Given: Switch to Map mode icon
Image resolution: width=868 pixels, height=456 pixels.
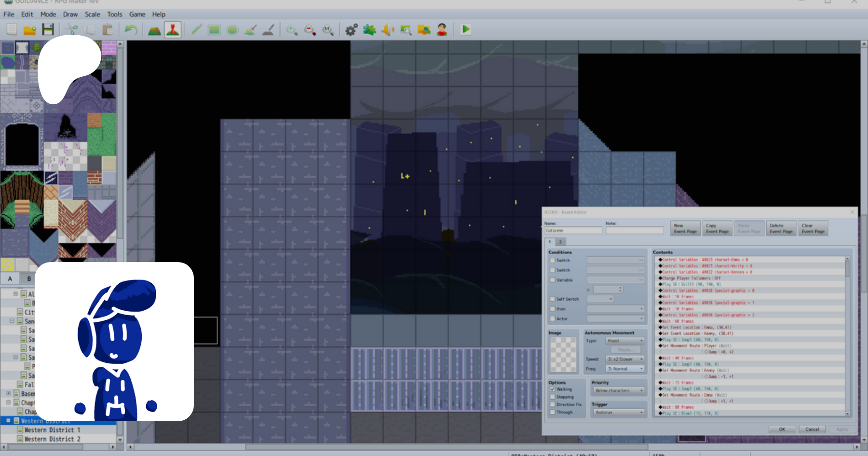Looking at the screenshot, I should (154, 30).
